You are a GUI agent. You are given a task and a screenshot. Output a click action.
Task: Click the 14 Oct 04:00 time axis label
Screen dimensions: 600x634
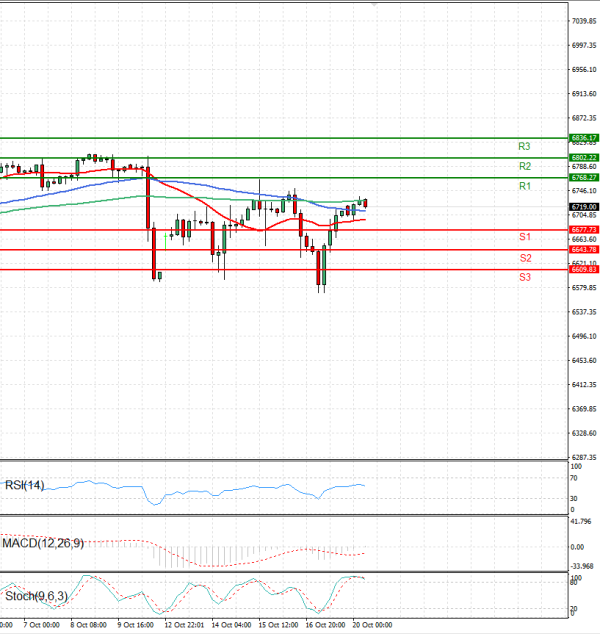point(232,625)
